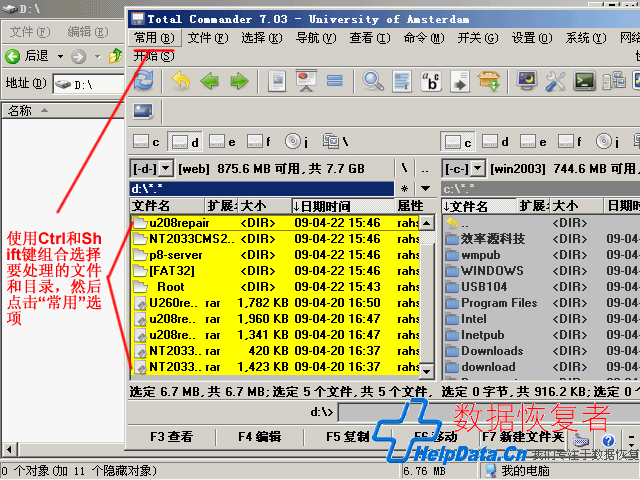Click Explorer window up-folder icon
Image resolution: width=640 pixels, height=480 pixels.
[x=115, y=56]
